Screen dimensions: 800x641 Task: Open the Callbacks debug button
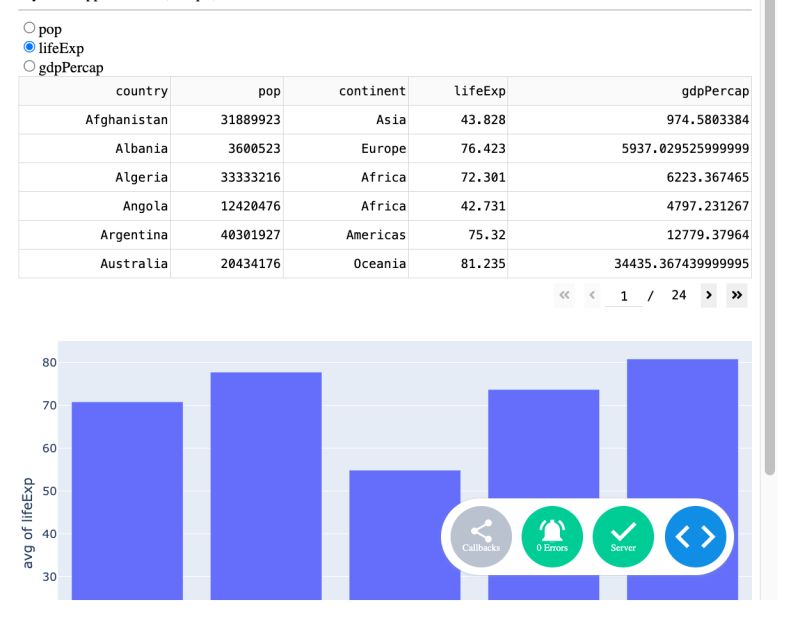click(x=481, y=536)
